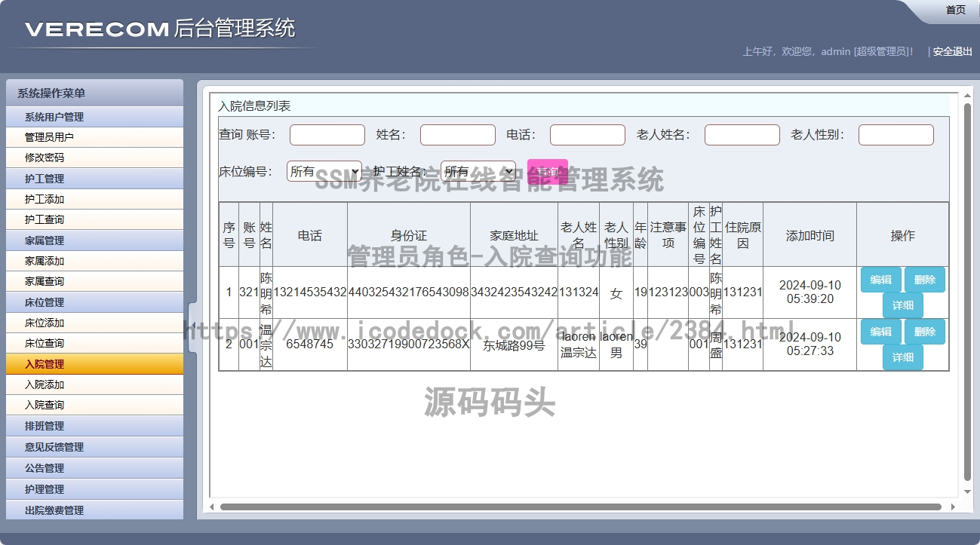This screenshot has height=545, width=980.
Task: Click the horizontal scrollbar thumb
Action: pos(580,507)
